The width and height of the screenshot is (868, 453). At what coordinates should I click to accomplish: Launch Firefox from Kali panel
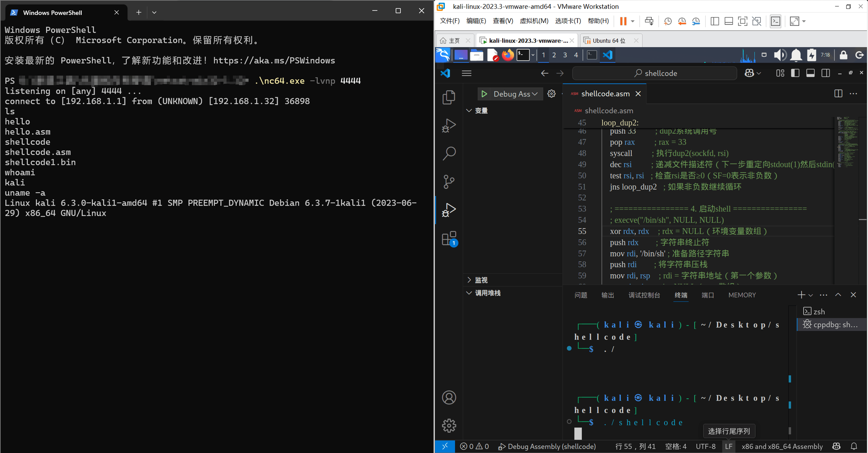click(507, 55)
